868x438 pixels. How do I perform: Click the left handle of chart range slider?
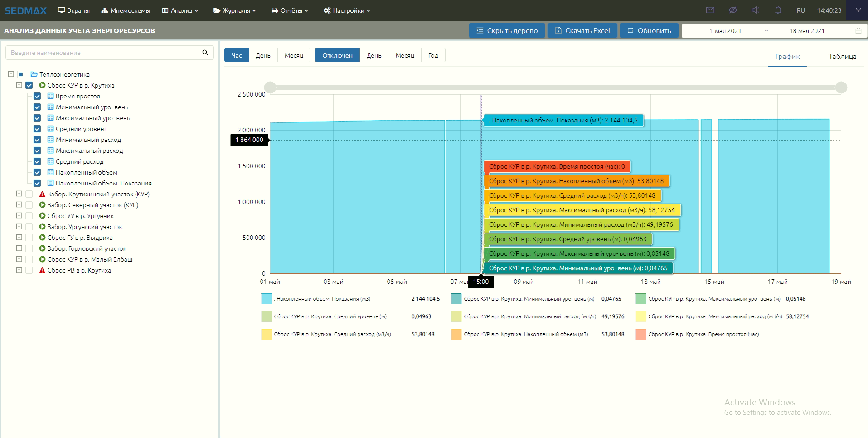pos(270,87)
